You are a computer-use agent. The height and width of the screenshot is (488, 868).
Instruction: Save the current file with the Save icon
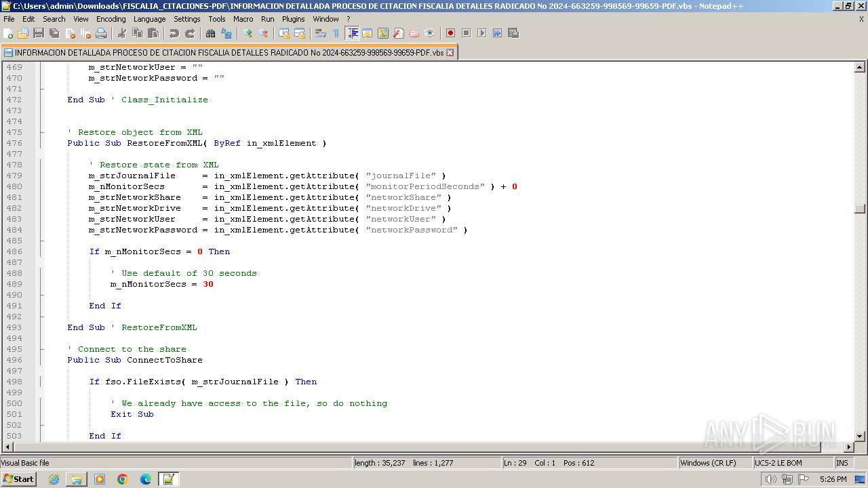(x=39, y=33)
